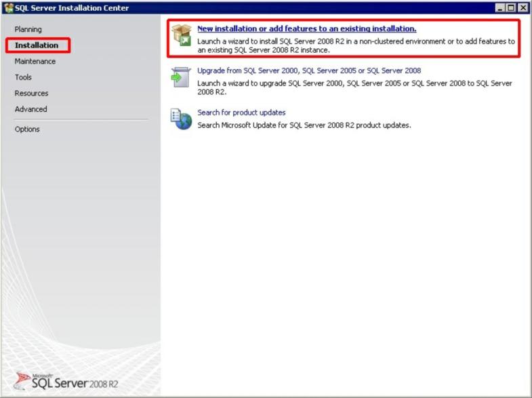Open the Options section
Viewport: 532px width, 398px height.
point(27,130)
